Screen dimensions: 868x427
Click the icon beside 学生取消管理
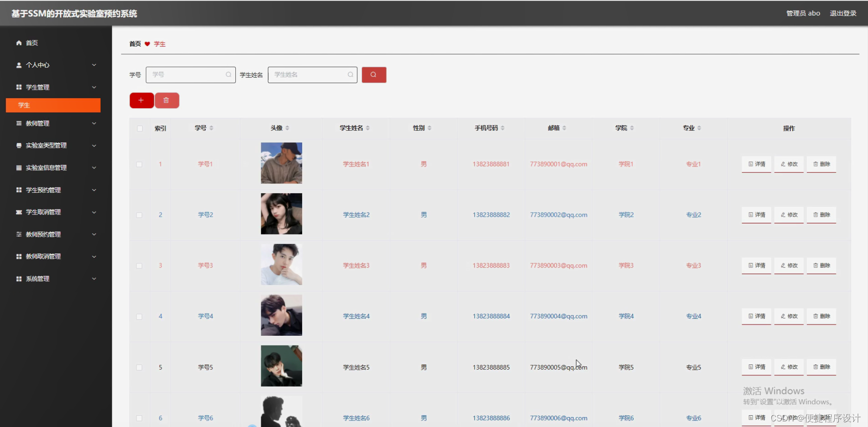(19, 212)
